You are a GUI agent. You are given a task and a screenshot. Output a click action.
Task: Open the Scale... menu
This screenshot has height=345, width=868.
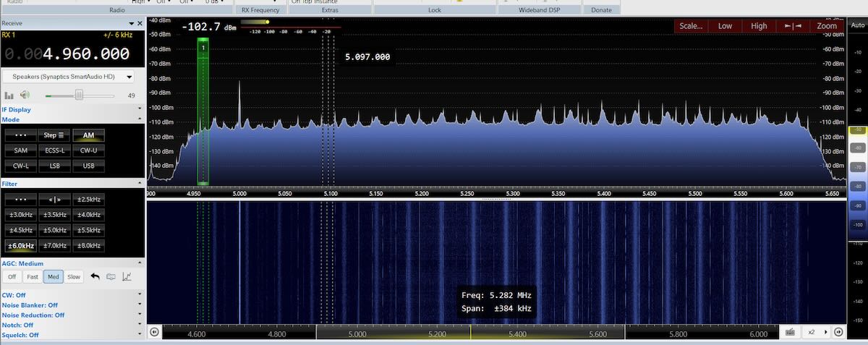[691, 26]
